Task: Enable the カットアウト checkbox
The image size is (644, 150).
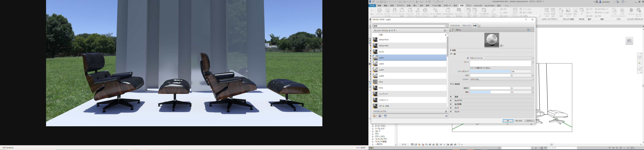Action: coord(453,101)
